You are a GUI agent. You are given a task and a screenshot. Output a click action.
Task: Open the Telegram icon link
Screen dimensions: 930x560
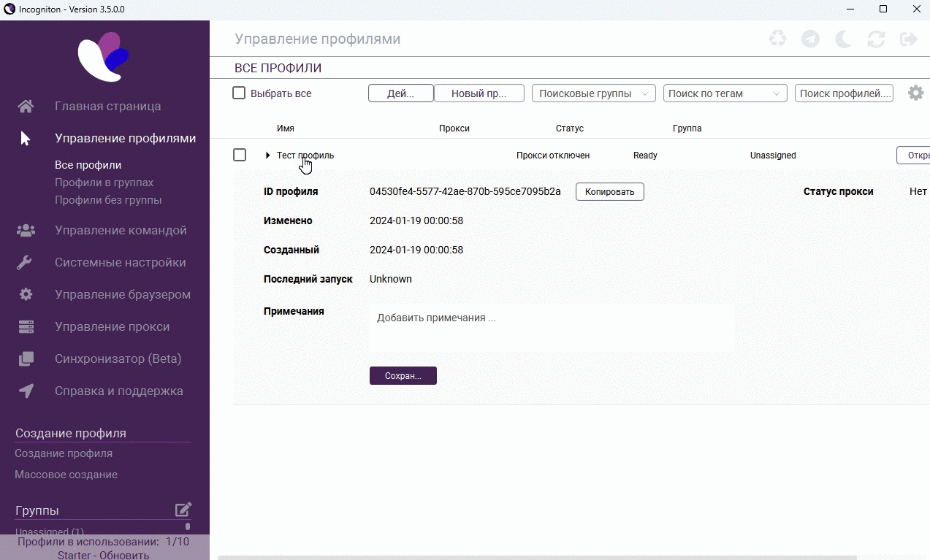810,39
